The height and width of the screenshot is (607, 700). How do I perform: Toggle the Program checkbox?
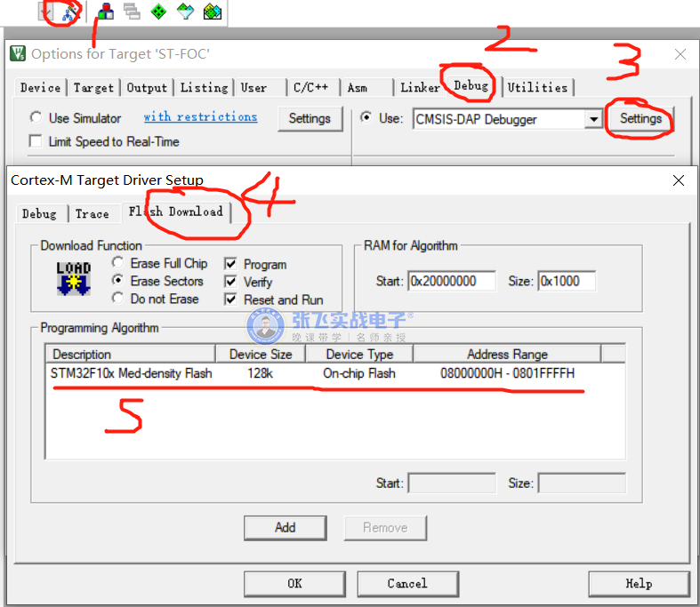pyautogui.click(x=230, y=264)
